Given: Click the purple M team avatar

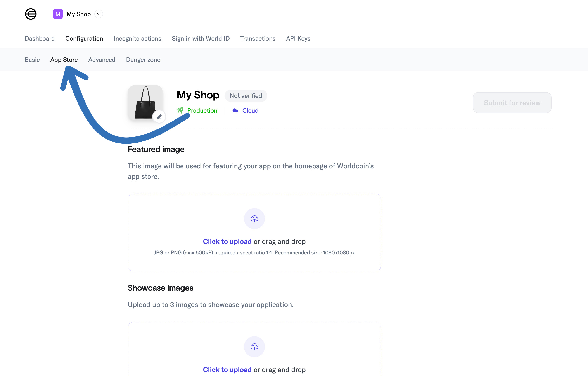Looking at the screenshot, I should pyautogui.click(x=58, y=14).
